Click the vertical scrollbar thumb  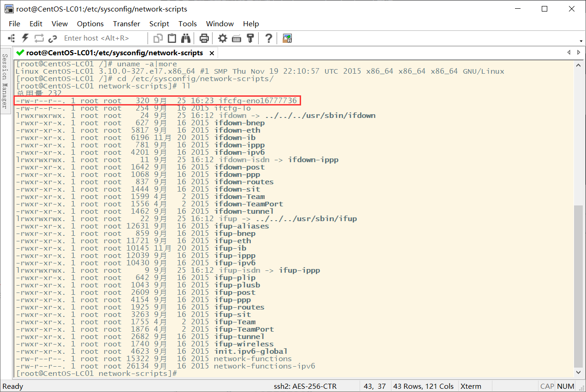pyautogui.click(x=579, y=286)
